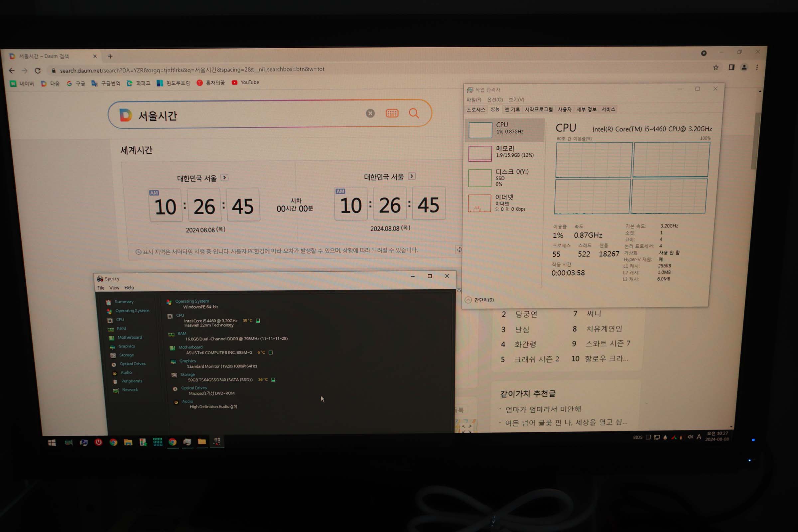The height and width of the screenshot is (532, 798).
Task: Open the 보기(V) menu in Task Manager
Action: click(516, 99)
